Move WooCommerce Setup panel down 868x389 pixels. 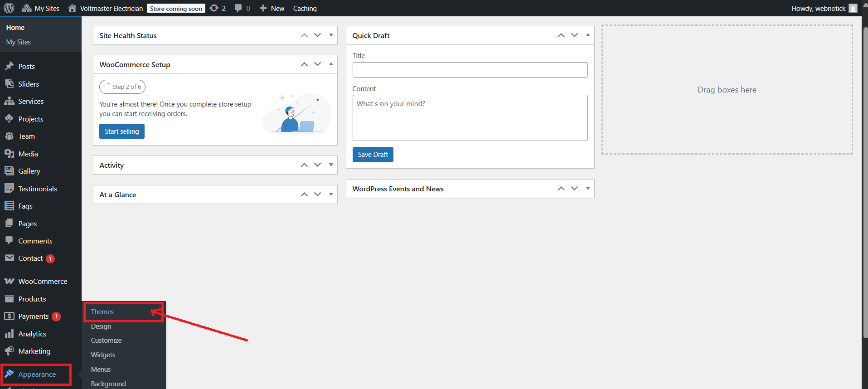click(318, 64)
